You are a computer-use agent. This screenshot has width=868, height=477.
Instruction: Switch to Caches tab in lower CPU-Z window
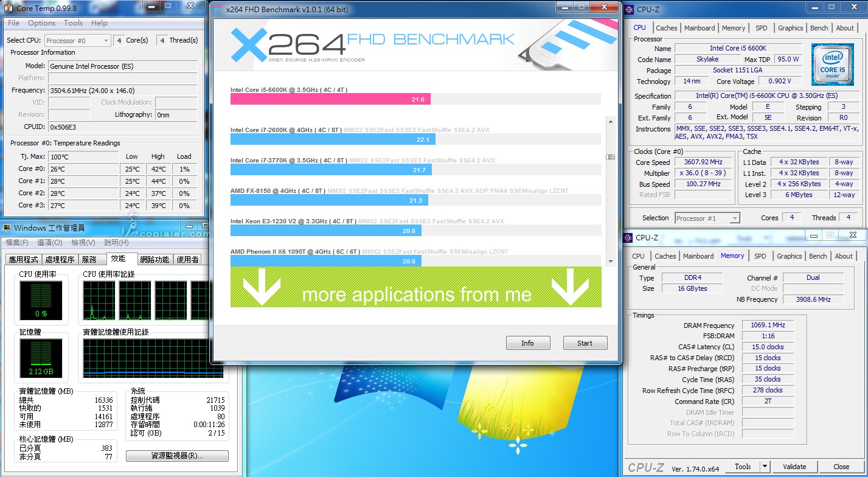click(x=665, y=256)
